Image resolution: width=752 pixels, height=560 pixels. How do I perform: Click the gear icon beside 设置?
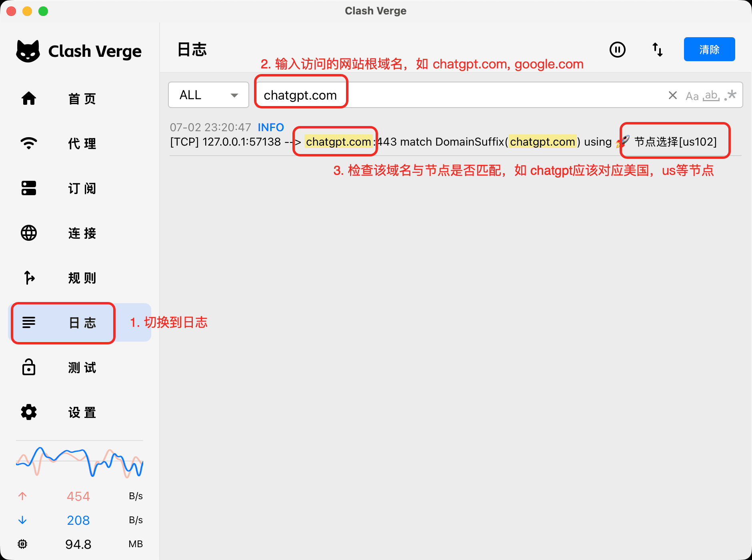pos(29,412)
